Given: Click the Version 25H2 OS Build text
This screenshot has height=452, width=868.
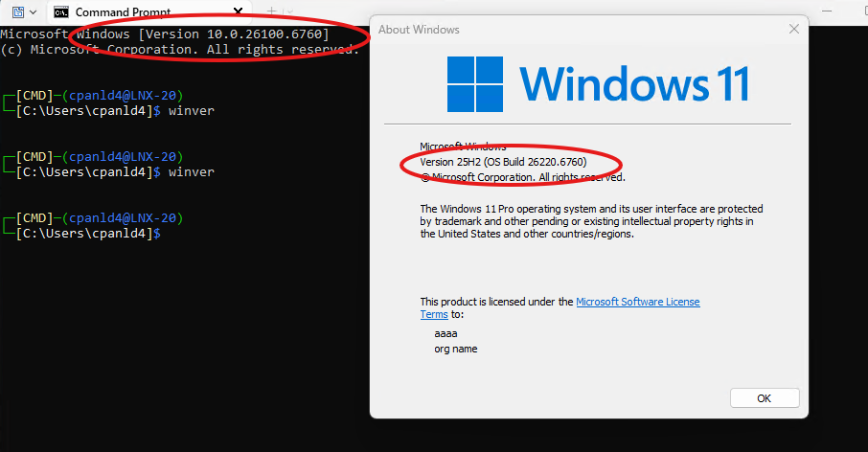Looking at the screenshot, I should click(x=503, y=162).
